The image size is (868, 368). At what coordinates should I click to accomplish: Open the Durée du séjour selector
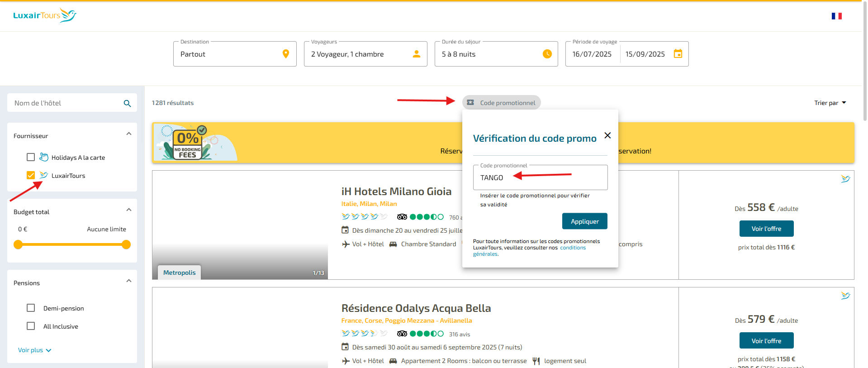coord(496,54)
